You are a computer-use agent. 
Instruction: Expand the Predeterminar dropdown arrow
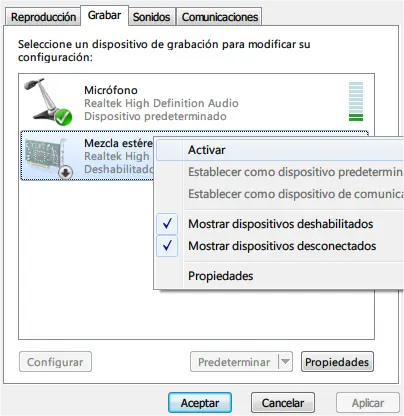(285, 362)
